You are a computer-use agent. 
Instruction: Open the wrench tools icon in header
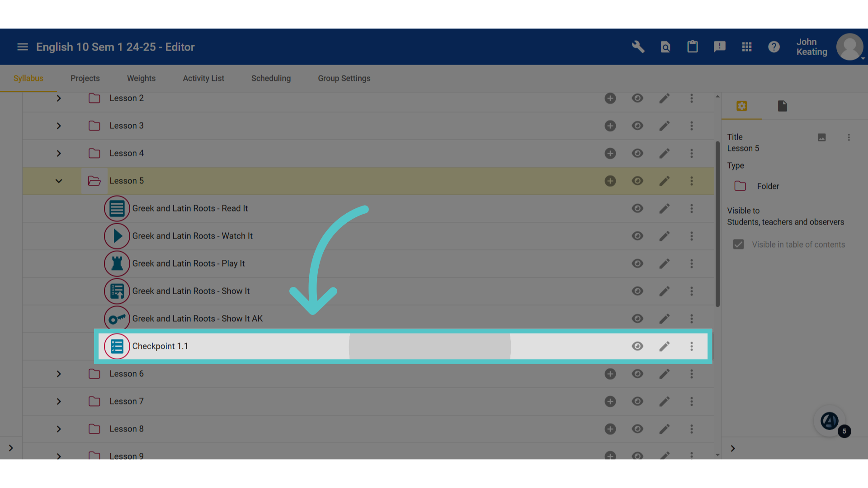(638, 47)
